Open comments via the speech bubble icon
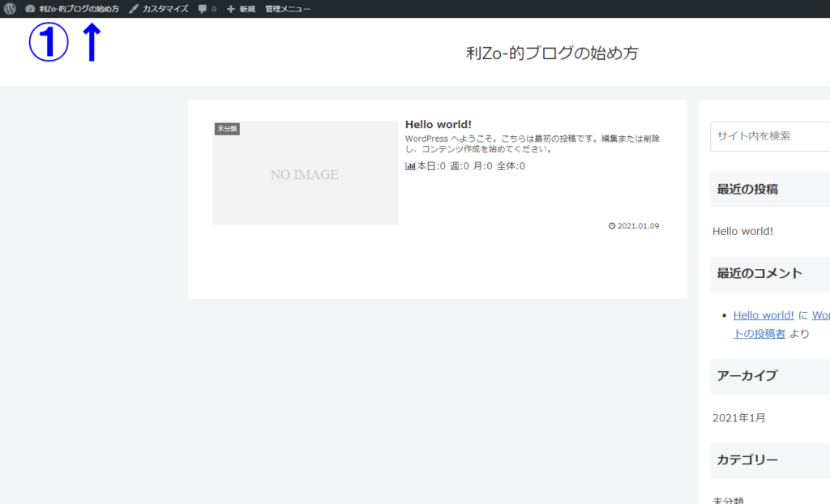Image resolution: width=830 pixels, height=504 pixels. point(203,9)
